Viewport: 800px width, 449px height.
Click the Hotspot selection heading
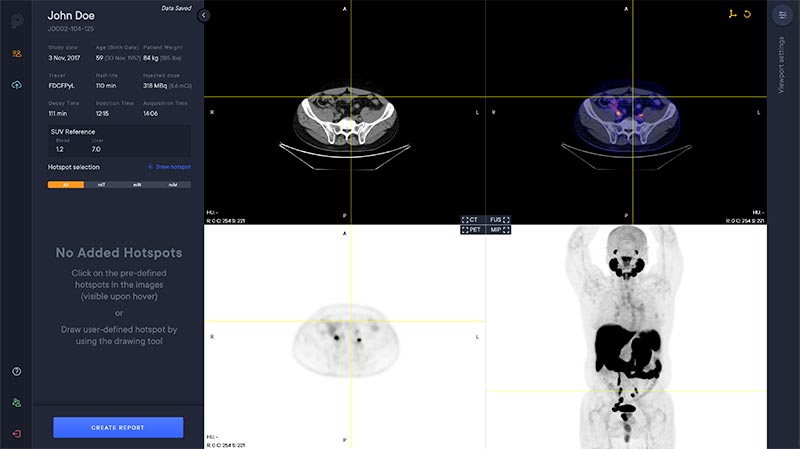click(x=74, y=167)
